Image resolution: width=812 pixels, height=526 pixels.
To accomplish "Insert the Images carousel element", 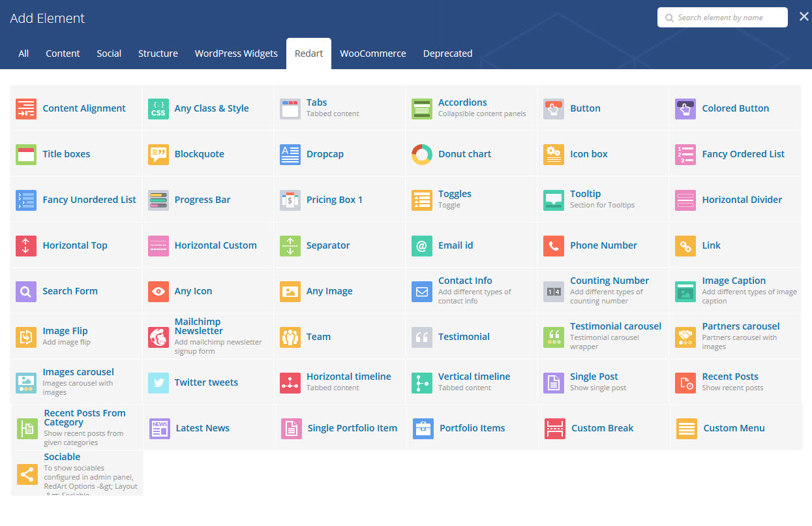I will point(76,383).
